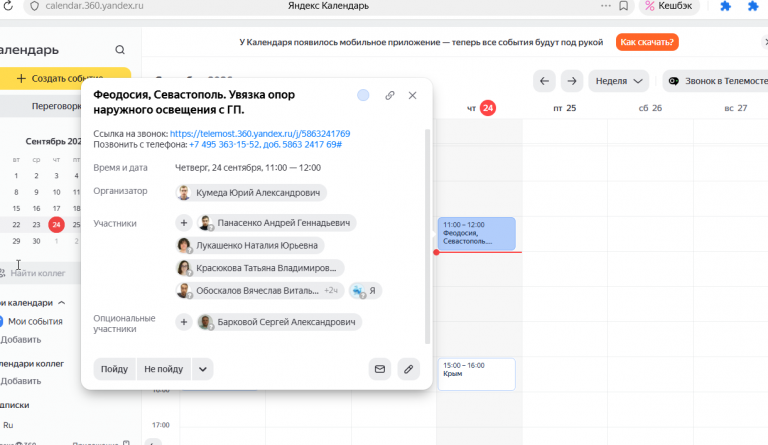This screenshot has width=768, height=445.
Task: Open participant Панасенко Андрей Геннадьевич
Action: pyautogui.click(x=277, y=223)
